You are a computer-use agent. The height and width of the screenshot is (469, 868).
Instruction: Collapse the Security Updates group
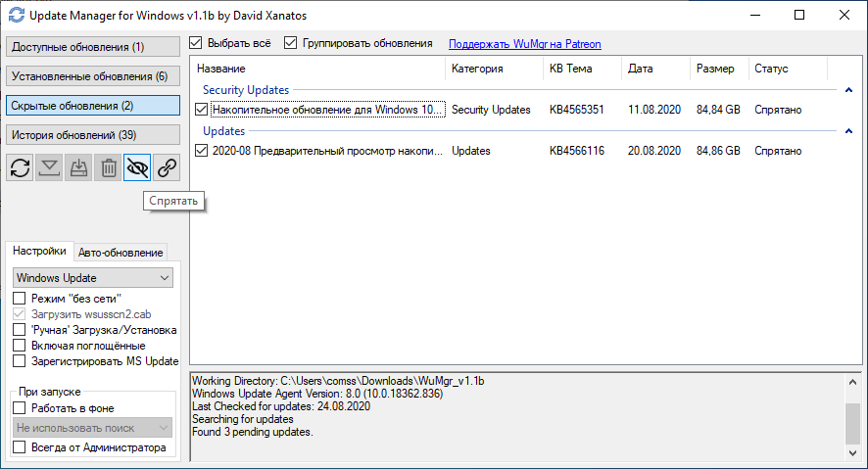tap(848, 90)
